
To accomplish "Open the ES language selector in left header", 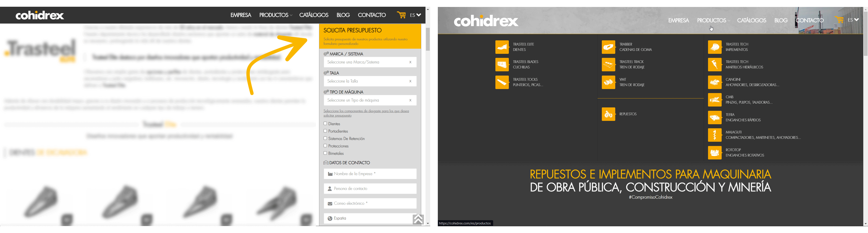I will click(415, 15).
